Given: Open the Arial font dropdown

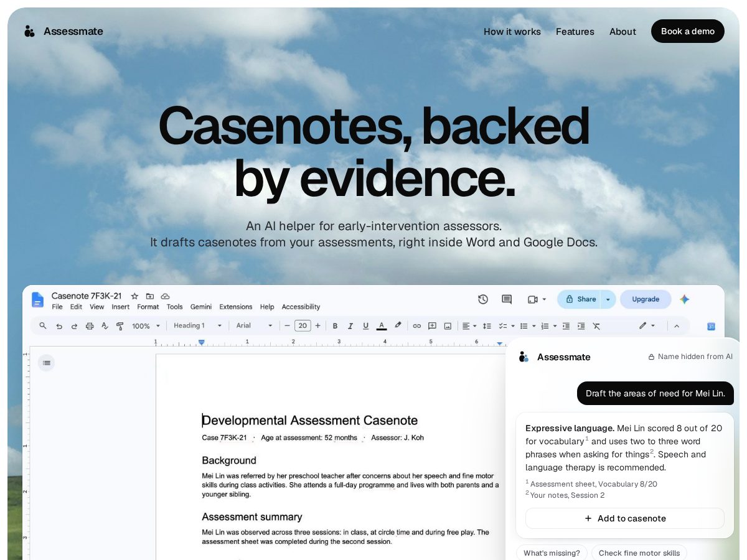Looking at the screenshot, I should click(x=255, y=325).
